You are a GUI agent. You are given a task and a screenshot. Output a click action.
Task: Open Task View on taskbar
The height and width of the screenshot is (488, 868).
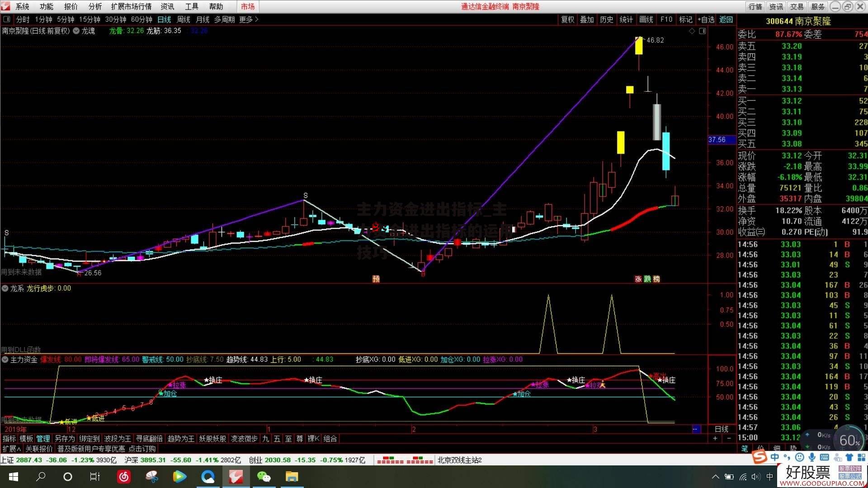point(94,477)
